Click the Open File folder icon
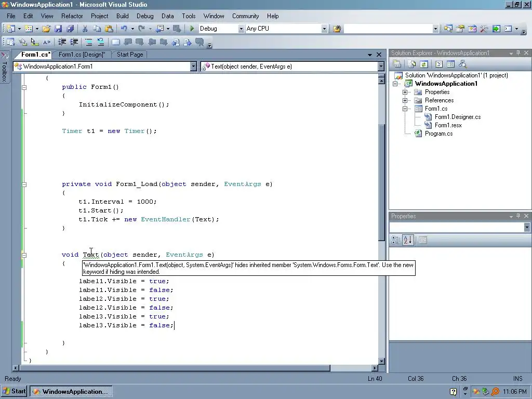This screenshot has height=399, width=532. 46,29
